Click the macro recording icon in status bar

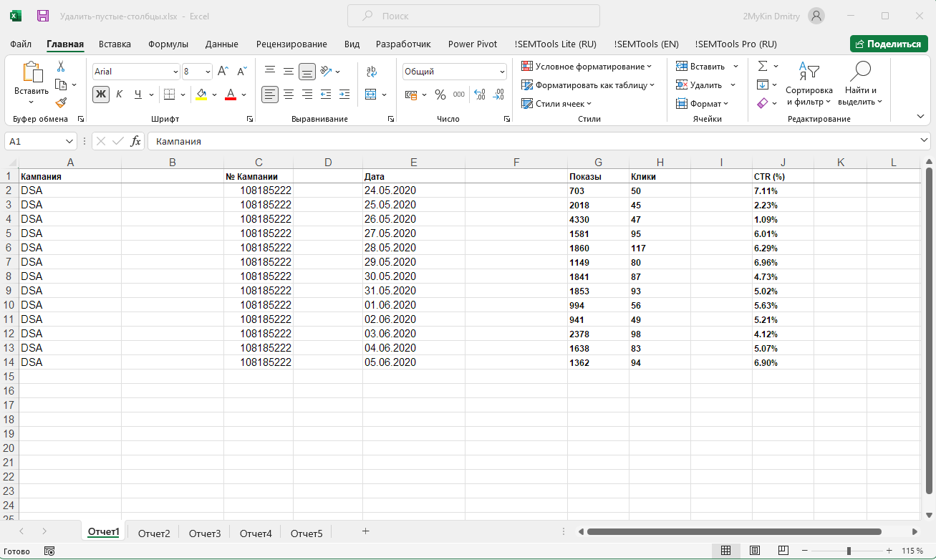[x=49, y=551]
